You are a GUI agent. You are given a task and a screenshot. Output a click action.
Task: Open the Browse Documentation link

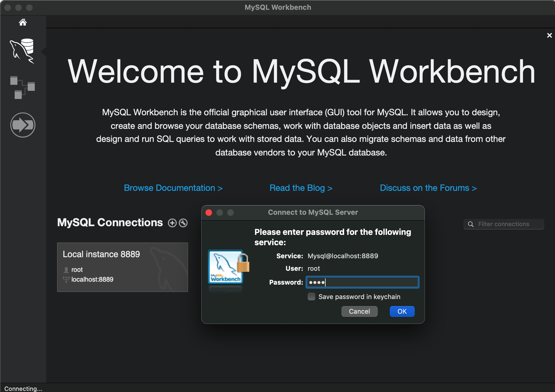point(173,188)
